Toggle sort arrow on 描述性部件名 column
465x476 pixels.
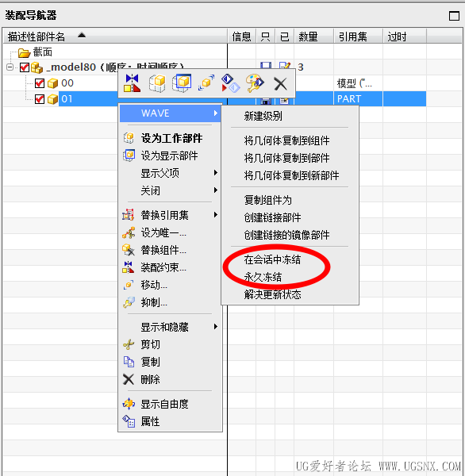pos(82,35)
